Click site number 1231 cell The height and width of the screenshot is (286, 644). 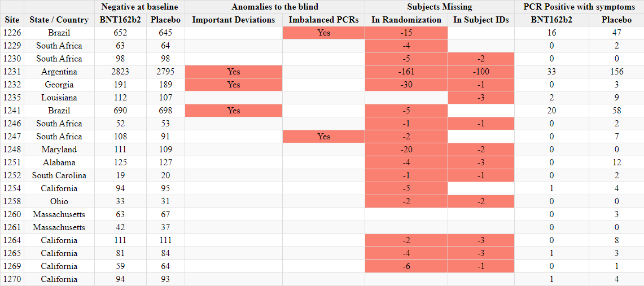pos(12,72)
